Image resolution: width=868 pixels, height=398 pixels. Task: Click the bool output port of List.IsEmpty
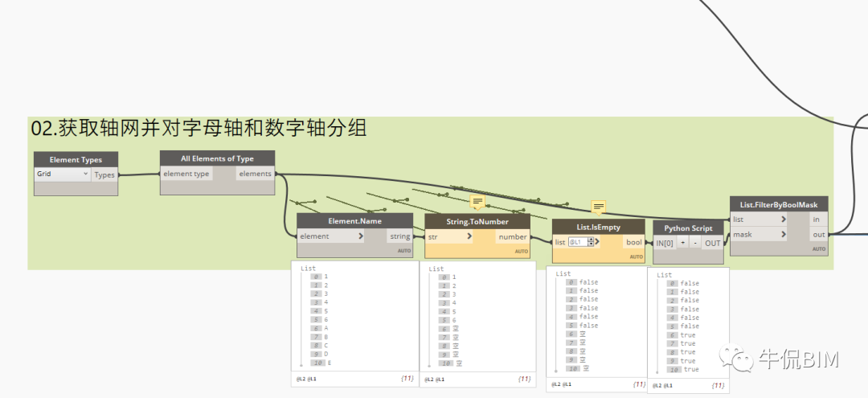[x=634, y=242]
